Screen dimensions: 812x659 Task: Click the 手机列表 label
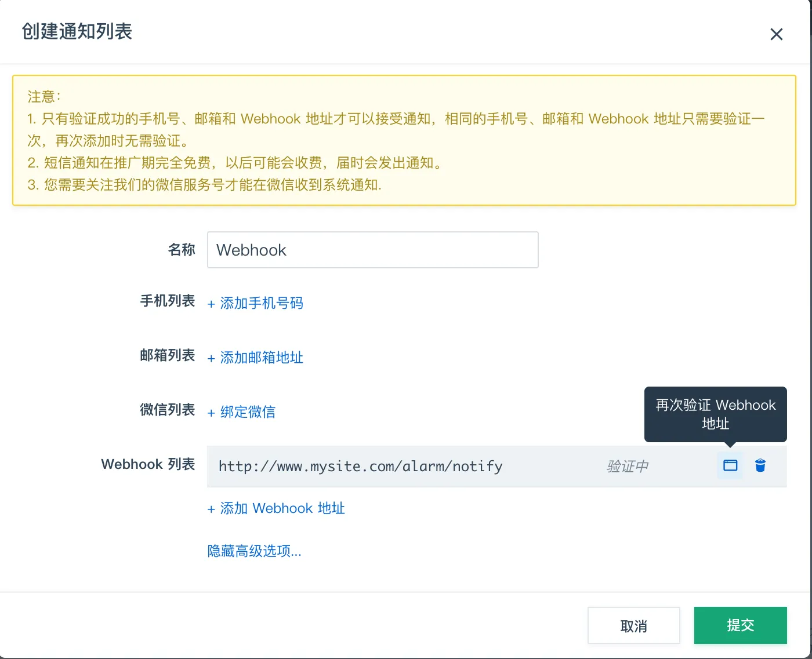[x=168, y=301]
